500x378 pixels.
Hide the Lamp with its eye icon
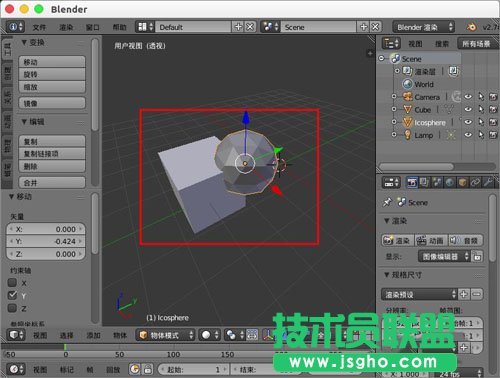[468, 135]
